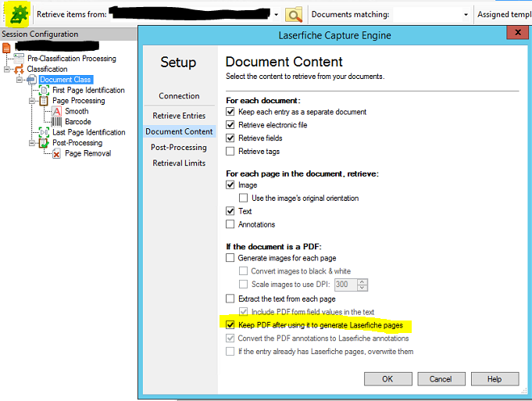This screenshot has height=401, width=532.
Task: Toggle the Image retrieval checkbox
Action: 230,185
